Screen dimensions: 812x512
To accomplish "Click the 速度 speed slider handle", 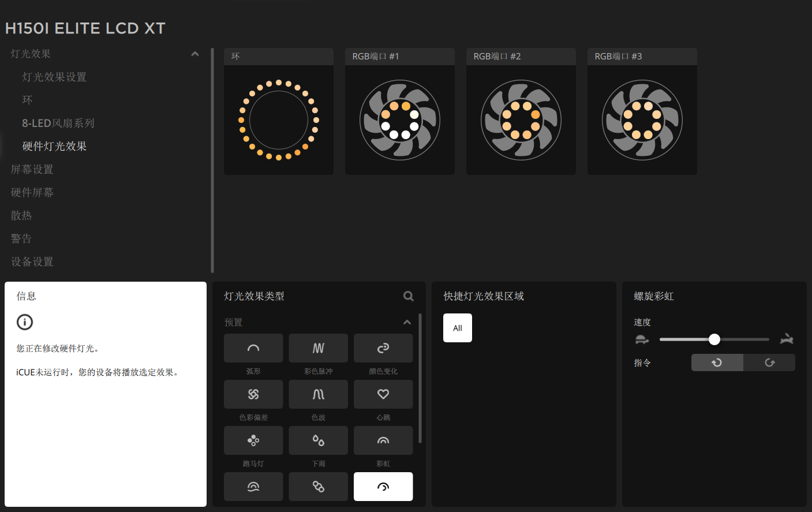I will pyautogui.click(x=714, y=339).
